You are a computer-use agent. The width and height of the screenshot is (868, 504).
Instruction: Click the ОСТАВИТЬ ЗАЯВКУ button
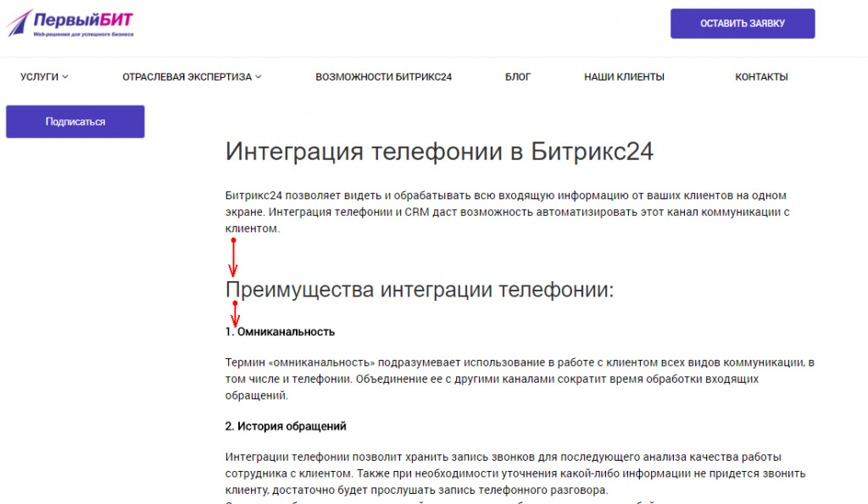(x=742, y=24)
